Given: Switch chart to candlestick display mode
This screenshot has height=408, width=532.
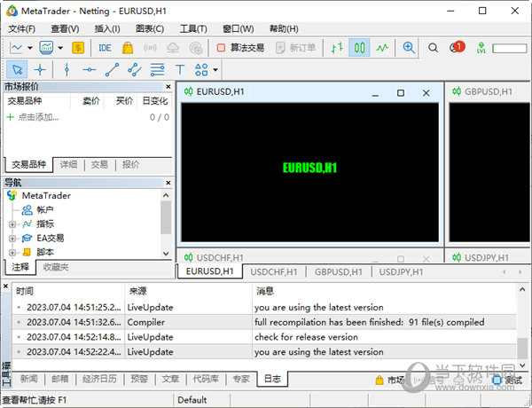Looking at the screenshot, I should click(x=359, y=48).
